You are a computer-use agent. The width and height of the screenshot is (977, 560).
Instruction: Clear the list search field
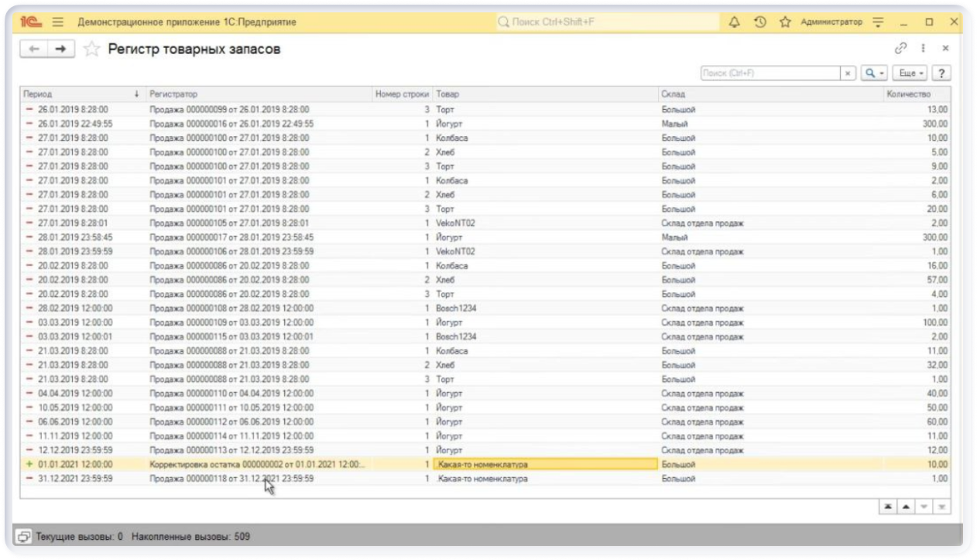click(848, 73)
